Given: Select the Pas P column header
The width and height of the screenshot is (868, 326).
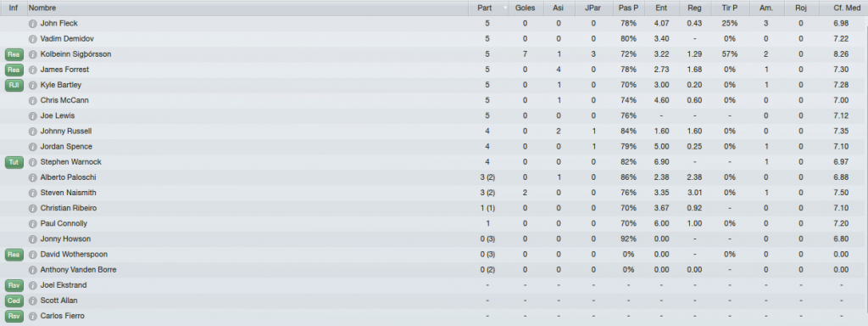Looking at the screenshot, I should (628, 8).
